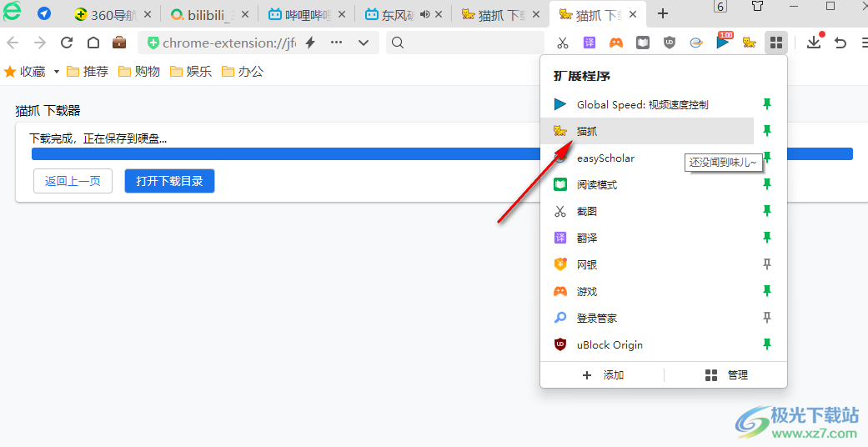Open 猫抓 in the extensions list
The width and height of the screenshot is (868, 447).
tap(646, 131)
